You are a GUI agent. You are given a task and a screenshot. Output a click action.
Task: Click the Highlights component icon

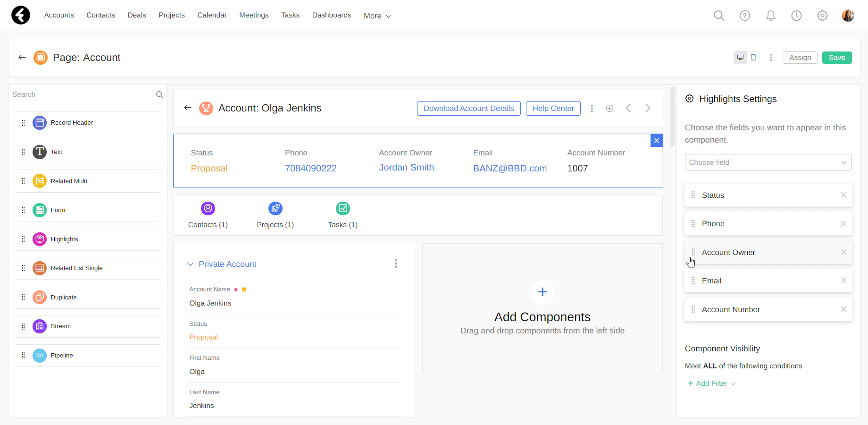click(40, 239)
